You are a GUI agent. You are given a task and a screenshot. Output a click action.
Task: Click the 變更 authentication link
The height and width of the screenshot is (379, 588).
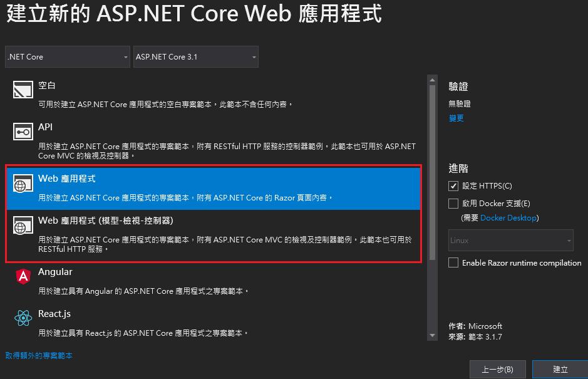click(456, 118)
